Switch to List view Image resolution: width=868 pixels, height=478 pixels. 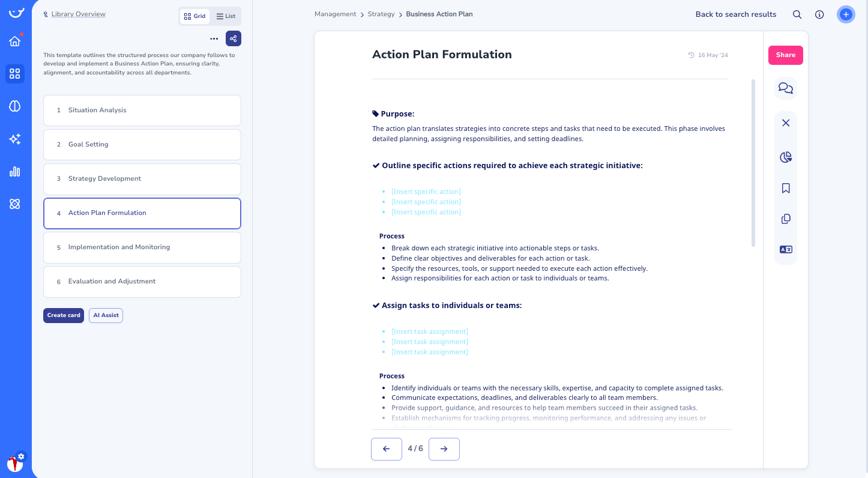226,16
